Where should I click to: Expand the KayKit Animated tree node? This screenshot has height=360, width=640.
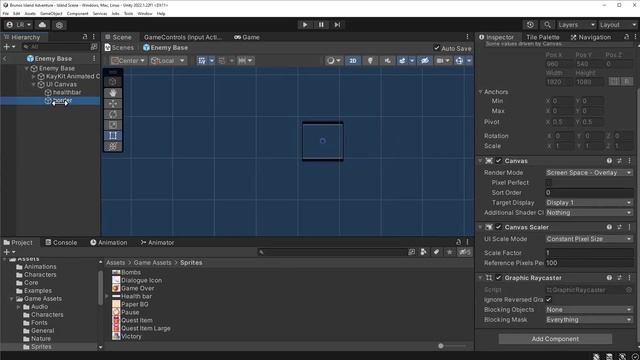[34, 76]
